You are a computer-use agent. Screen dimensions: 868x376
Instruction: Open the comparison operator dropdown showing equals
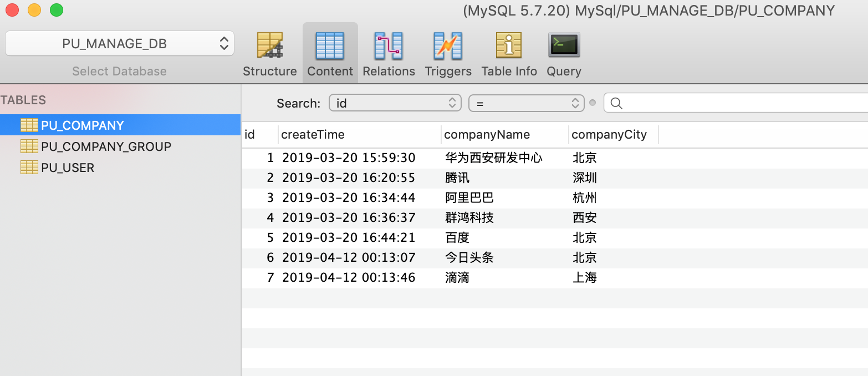(x=525, y=103)
